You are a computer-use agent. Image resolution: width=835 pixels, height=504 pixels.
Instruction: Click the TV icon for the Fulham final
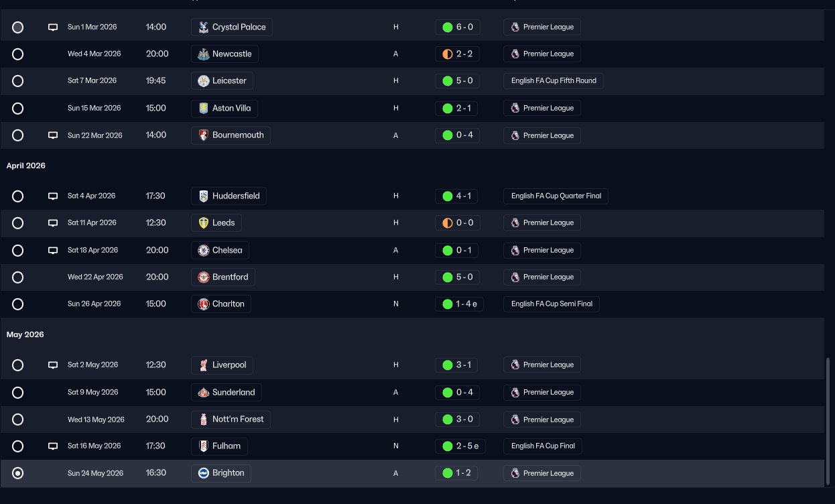(x=53, y=446)
